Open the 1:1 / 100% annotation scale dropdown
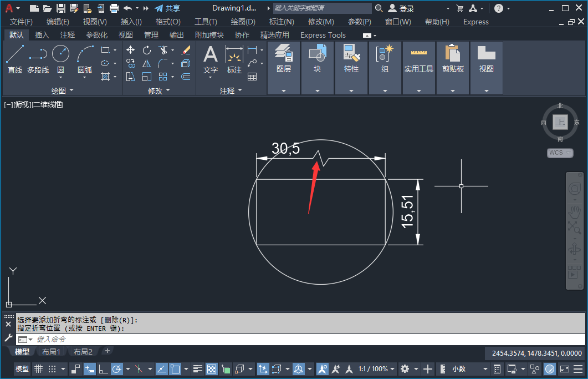 pyautogui.click(x=376, y=369)
